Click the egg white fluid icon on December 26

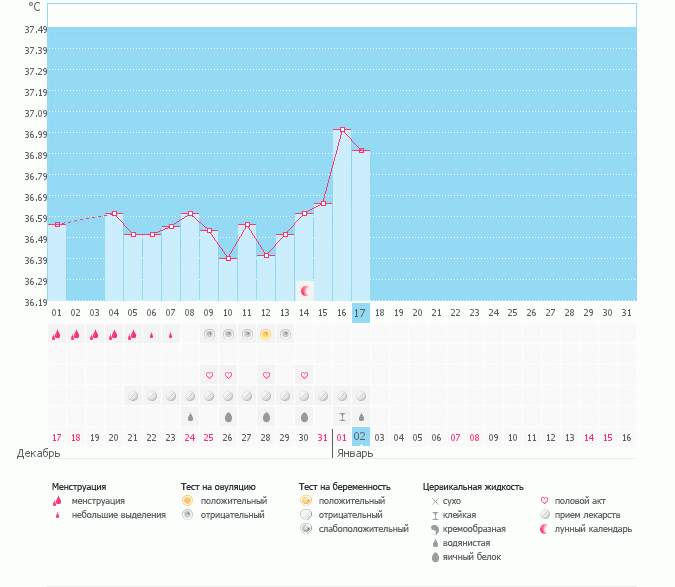228,417
